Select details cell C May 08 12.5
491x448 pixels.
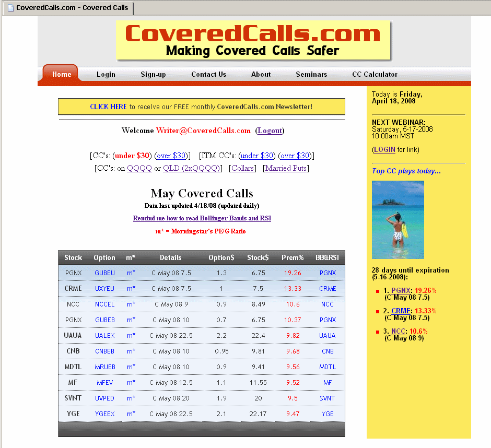[x=171, y=383]
